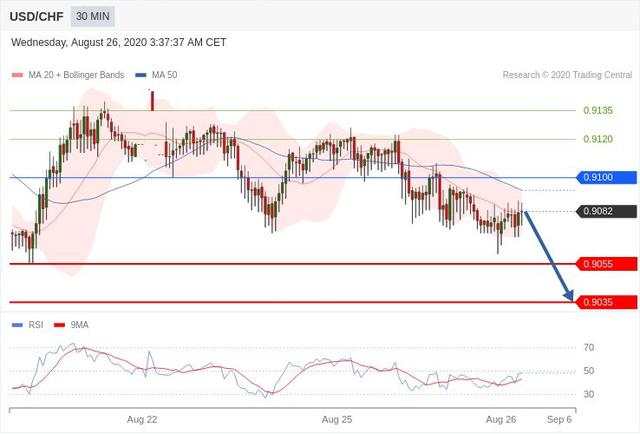Click the 'Aug 22' date axis label
This screenshot has width=640, height=434.
coord(142,419)
